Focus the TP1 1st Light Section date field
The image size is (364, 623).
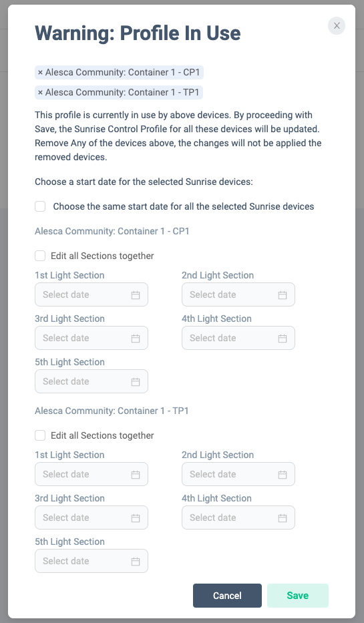[x=92, y=474]
